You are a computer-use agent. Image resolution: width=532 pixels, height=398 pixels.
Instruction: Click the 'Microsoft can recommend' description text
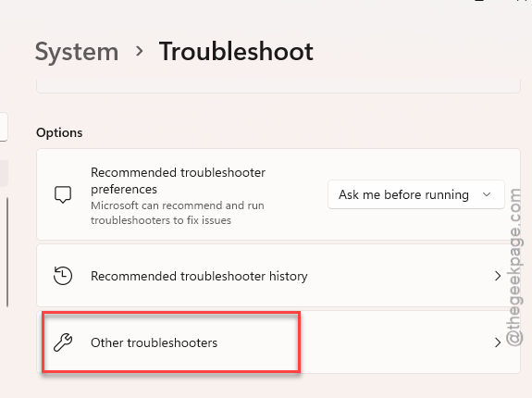pos(177,213)
